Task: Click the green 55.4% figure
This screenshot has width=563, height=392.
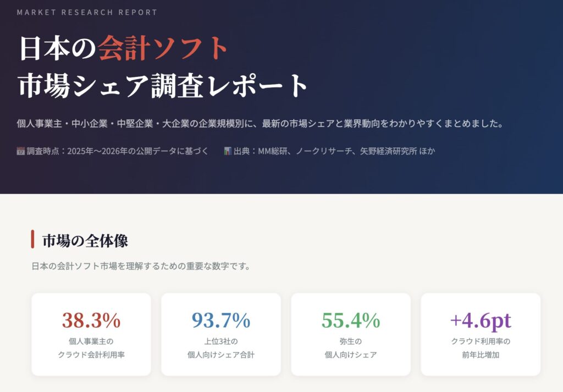Action: point(351,320)
